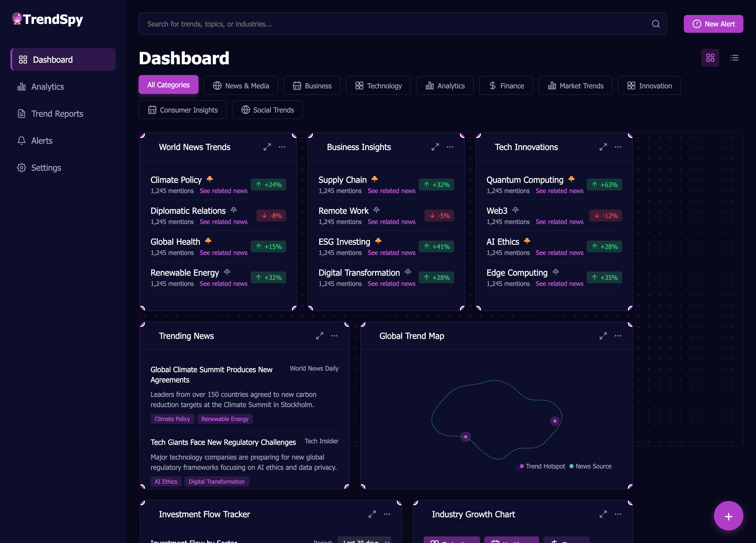
Task: Expand the Investment Flow Tracker widget
Action: coord(372,514)
